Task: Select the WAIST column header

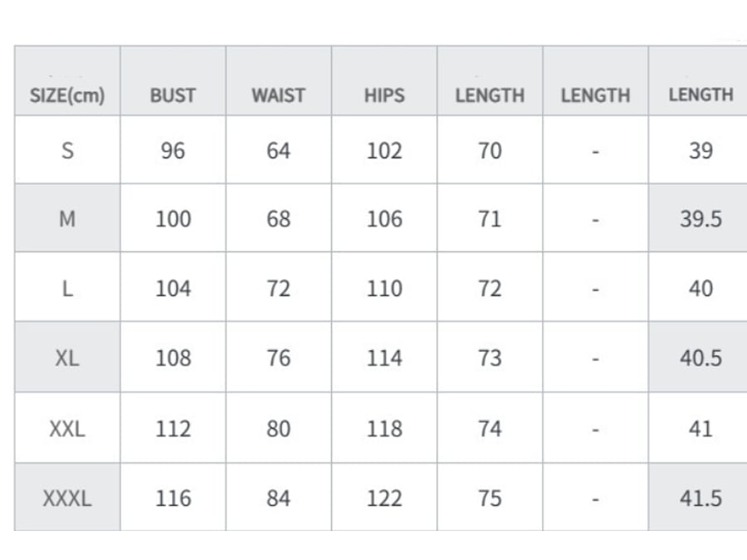Action: (279, 81)
